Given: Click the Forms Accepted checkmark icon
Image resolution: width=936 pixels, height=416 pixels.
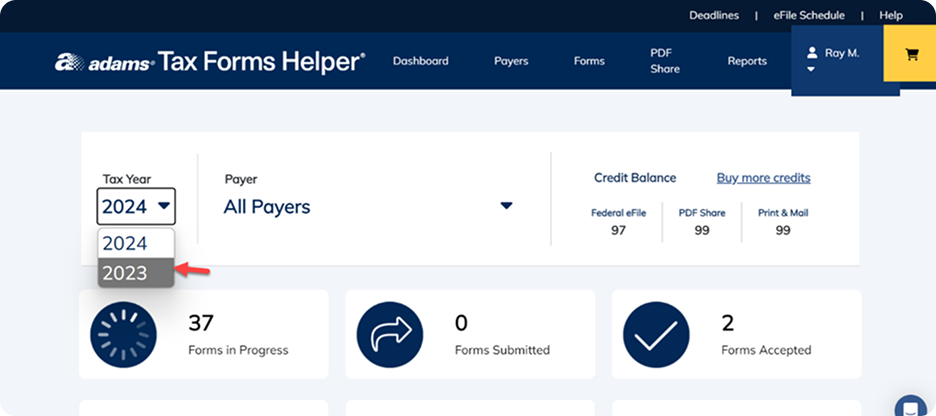Looking at the screenshot, I should 656,334.
